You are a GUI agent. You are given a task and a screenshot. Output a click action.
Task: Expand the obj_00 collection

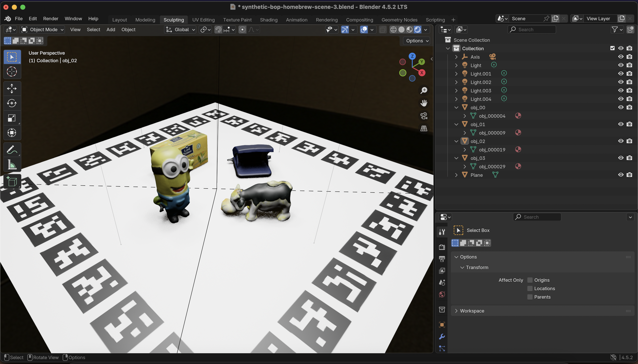coord(456,107)
